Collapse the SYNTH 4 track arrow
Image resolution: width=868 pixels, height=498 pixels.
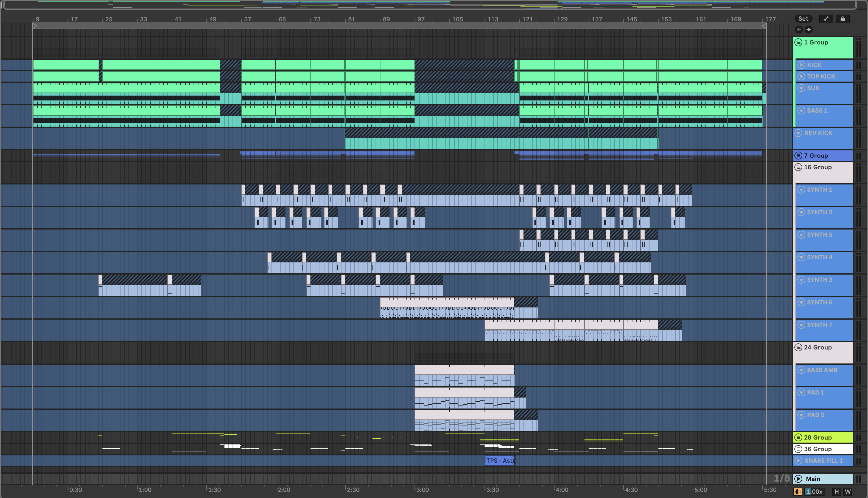pos(801,258)
